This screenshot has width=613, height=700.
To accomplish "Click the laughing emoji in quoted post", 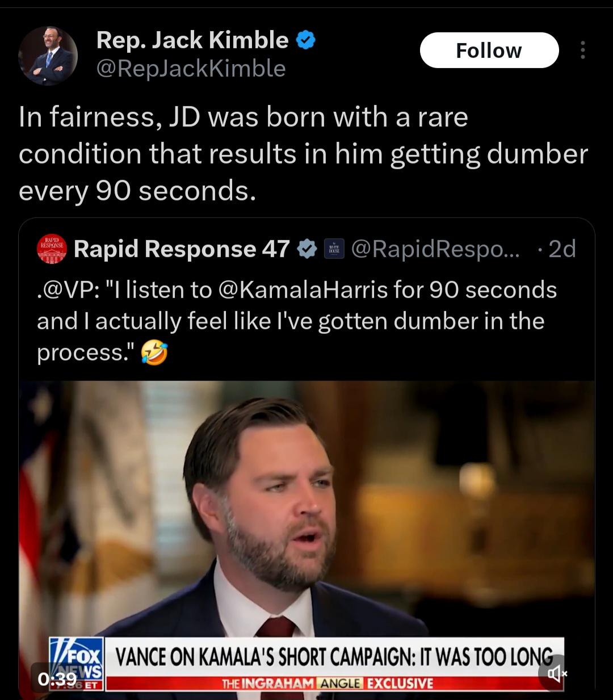I will click(155, 353).
